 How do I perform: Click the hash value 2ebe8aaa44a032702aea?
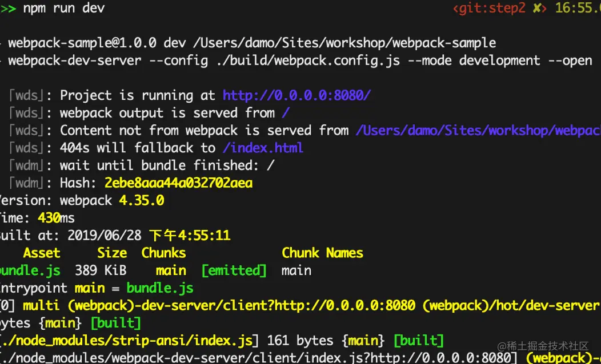pyautogui.click(x=179, y=183)
